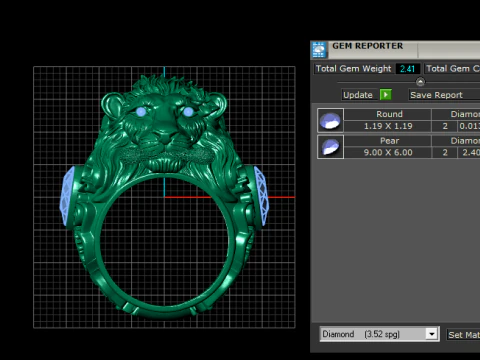
Task: Click the Set Material button
Action: coord(463,335)
